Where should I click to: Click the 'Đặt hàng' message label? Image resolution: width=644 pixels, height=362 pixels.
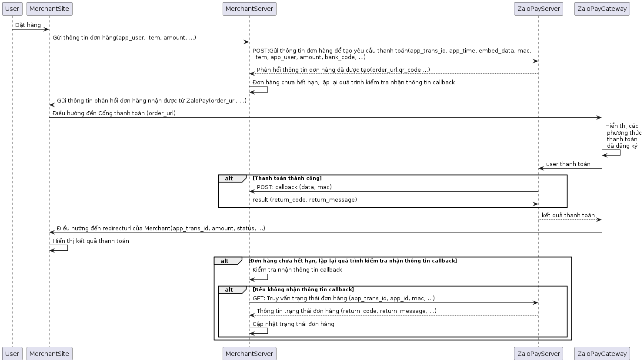tap(28, 25)
